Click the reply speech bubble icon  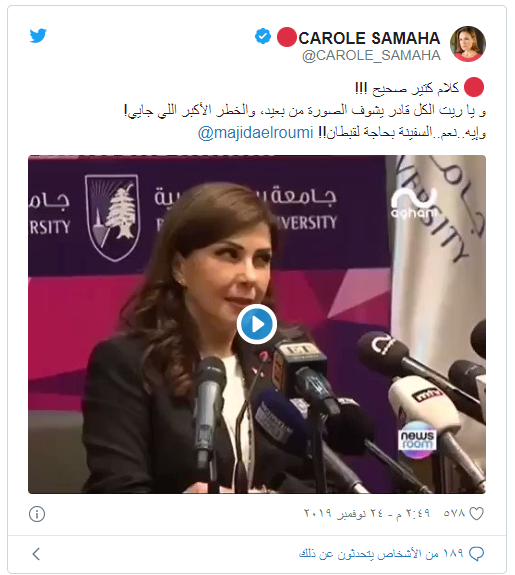[x=476, y=553]
